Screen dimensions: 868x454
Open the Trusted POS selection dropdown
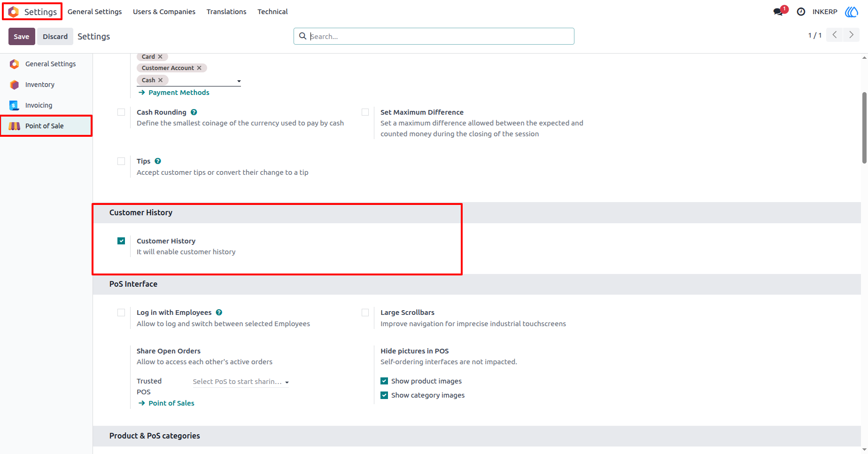(241, 382)
